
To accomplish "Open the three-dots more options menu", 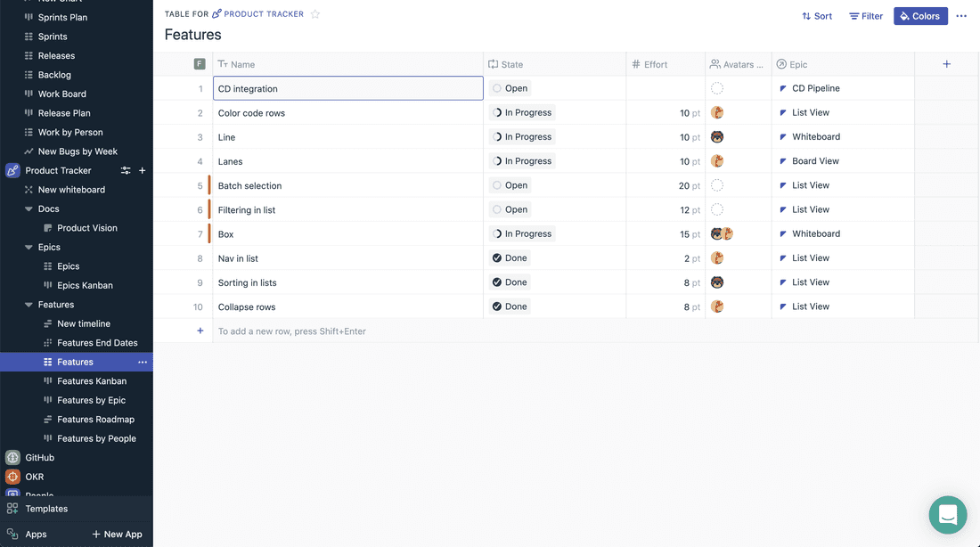I will coord(961,16).
